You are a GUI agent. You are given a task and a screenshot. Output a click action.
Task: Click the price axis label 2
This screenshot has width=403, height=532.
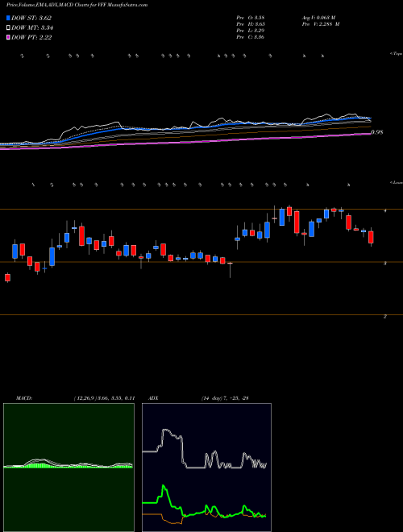point(385,316)
